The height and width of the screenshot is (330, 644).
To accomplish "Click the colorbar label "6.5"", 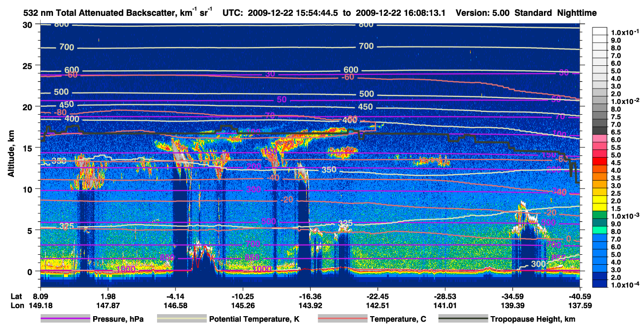I will point(615,132).
